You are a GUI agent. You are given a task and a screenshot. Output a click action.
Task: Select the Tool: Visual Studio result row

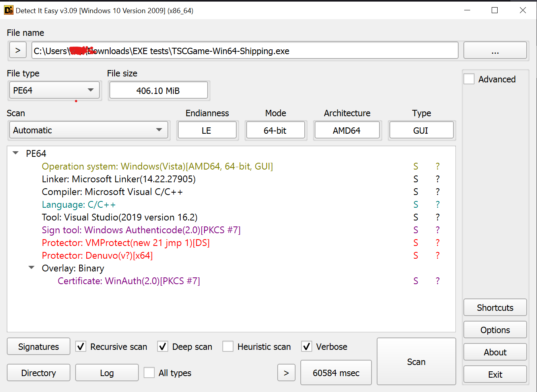(119, 217)
